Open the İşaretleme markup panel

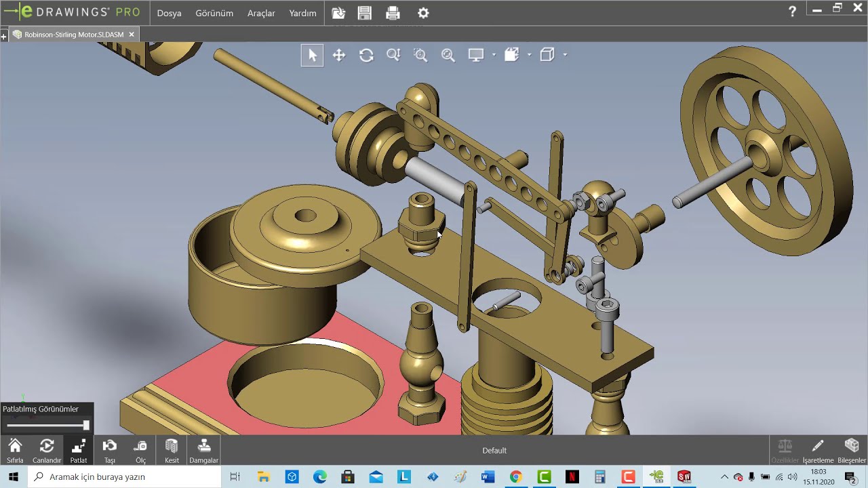point(818,451)
